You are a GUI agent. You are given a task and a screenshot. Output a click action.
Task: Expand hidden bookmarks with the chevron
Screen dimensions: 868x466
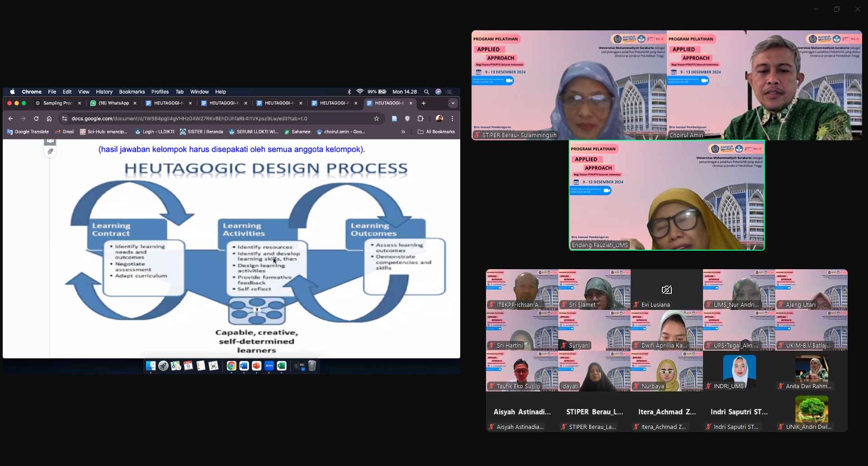pos(403,132)
